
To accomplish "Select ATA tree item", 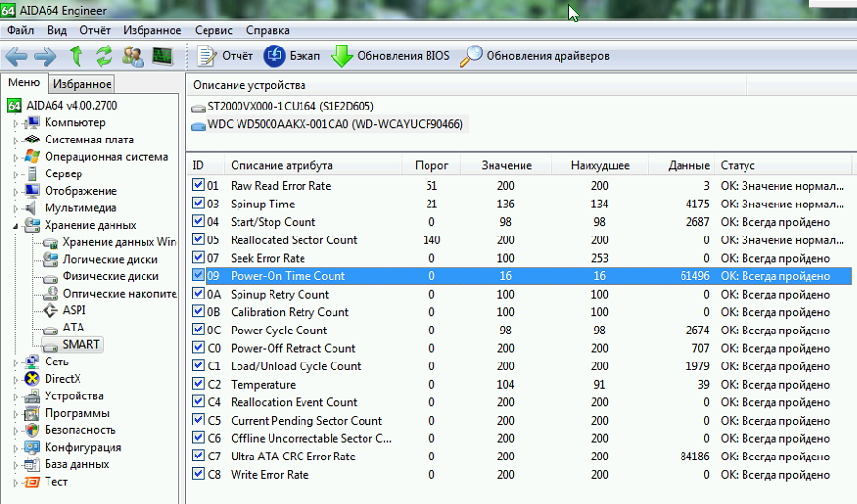I will 74,327.
